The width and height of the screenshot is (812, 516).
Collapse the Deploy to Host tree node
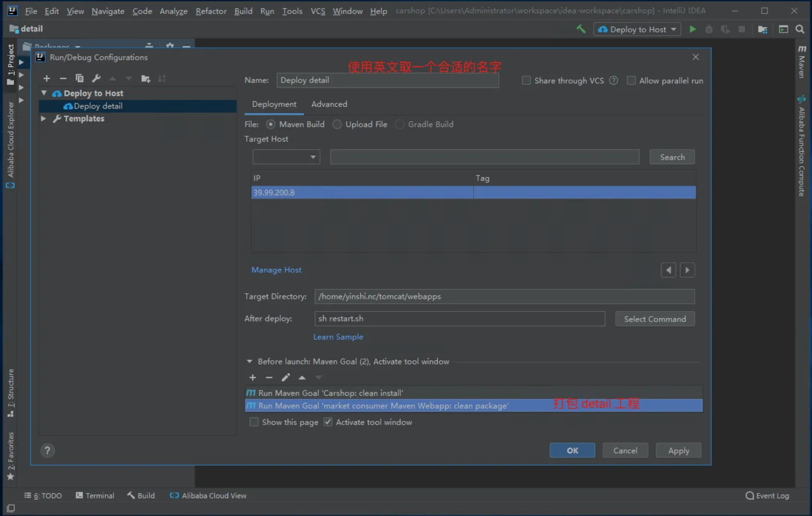point(44,93)
